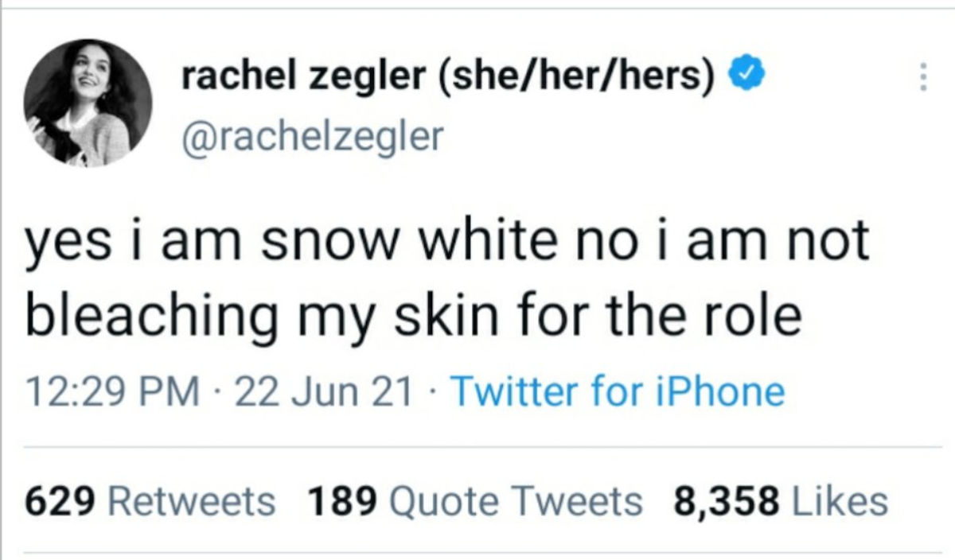Open the "Twitter for iPhone" source link
Viewport: 955px width, 560px height.
coord(618,391)
